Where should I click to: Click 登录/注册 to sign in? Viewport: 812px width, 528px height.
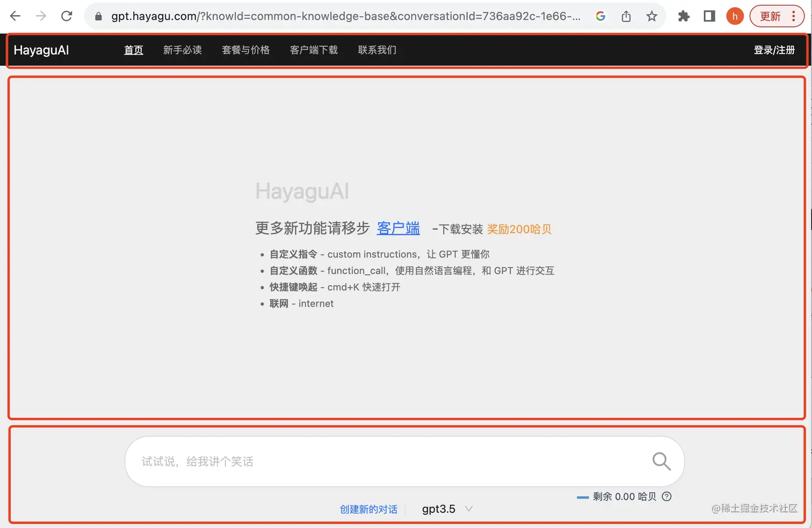point(774,50)
